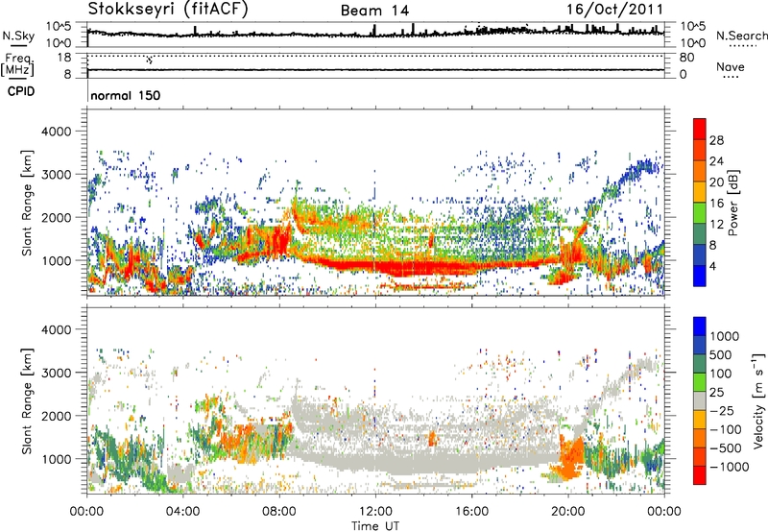Click the 'Velocity [m s-1]' color bar title
This screenshot has height=532, width=768.
[x=758, y=400]
